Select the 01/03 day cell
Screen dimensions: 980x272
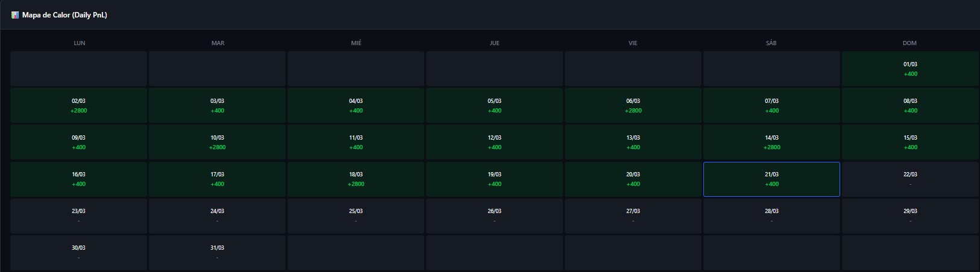pyautogui.click(x=910, y=69)
